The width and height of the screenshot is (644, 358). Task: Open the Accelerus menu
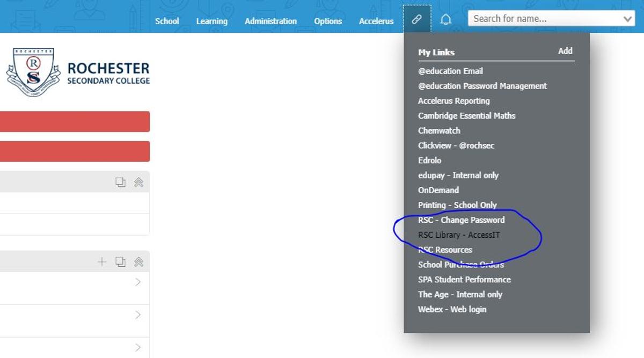click(x=376, y=21)
